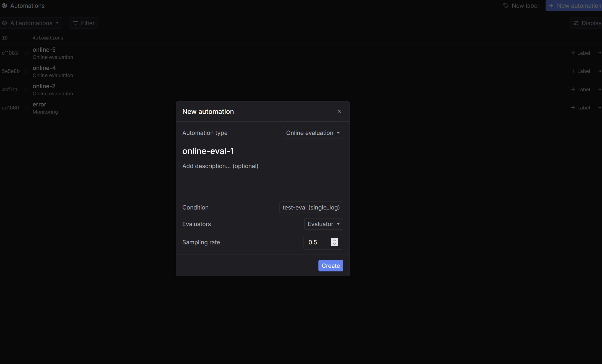
Task: Close the New automation dialog
Action: (339, 111)
